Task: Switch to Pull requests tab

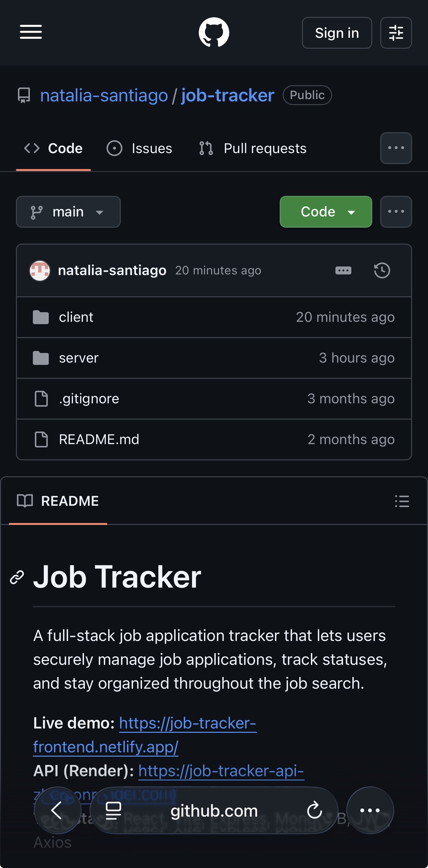Action: click(x=252, y=148)
